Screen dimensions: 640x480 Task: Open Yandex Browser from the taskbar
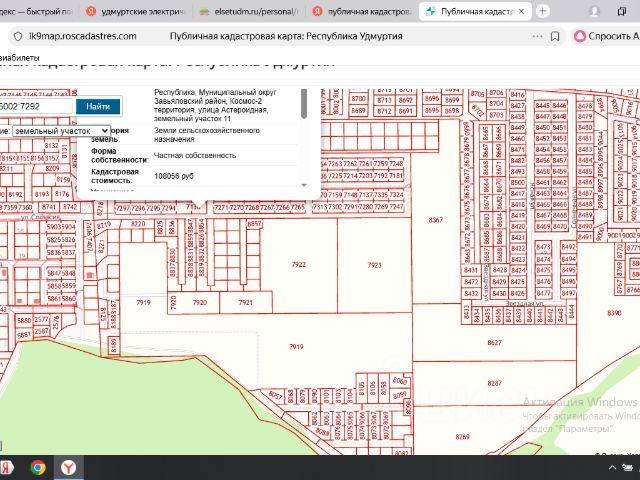coord(69,467)
